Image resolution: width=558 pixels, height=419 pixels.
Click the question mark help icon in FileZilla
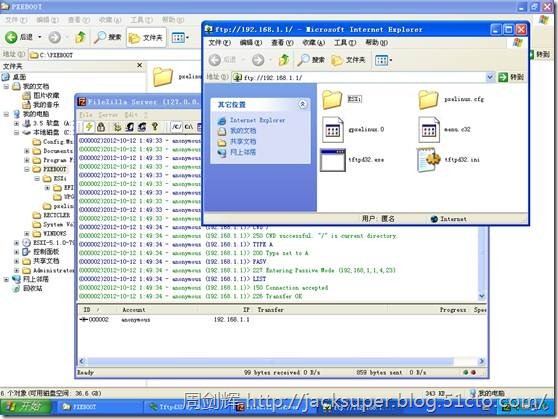point(155,126)
